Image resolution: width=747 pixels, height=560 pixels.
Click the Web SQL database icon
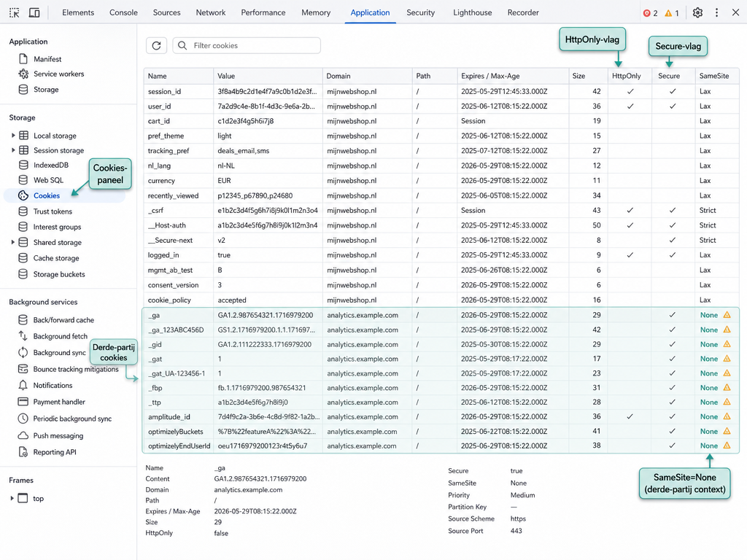23,180
